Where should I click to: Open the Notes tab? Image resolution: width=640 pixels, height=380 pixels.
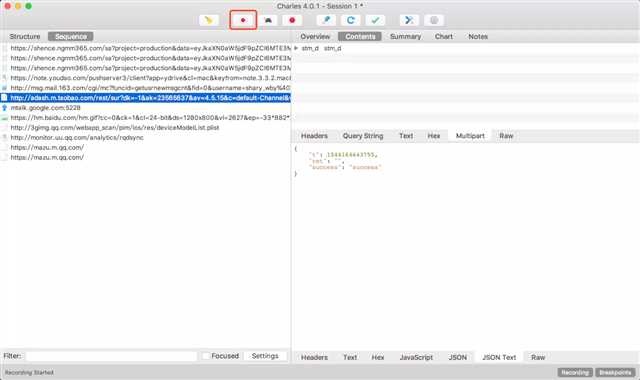tap(478, 36)
